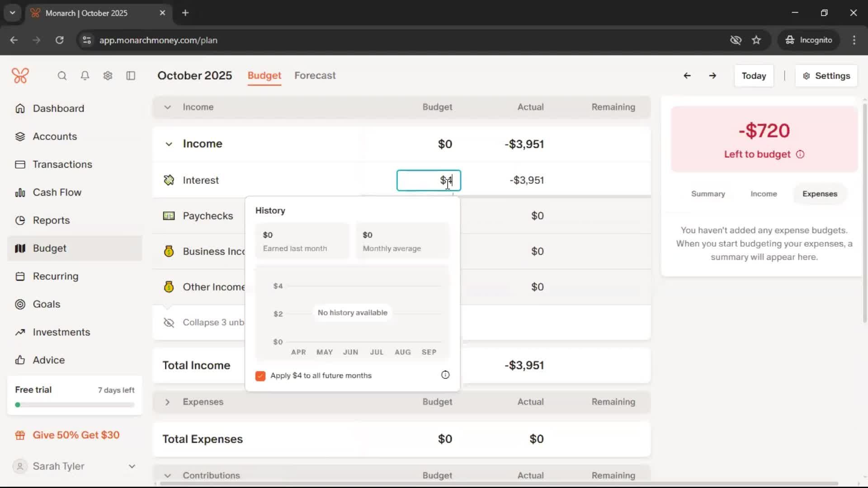Uncheck Apply $4 to all future months
The width and height of the screenshot is (868, 488).
tap(260, 376)
